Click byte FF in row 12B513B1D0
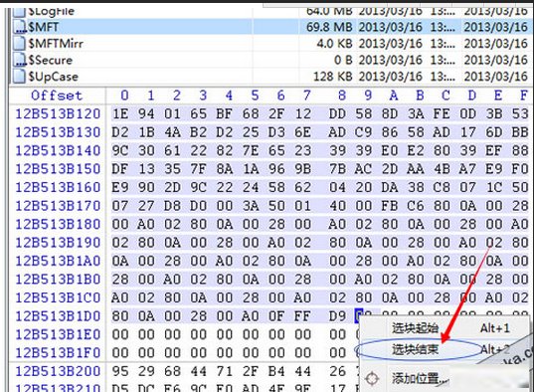The width and height of the screenshot is (534, 392). tap(302, 316)
